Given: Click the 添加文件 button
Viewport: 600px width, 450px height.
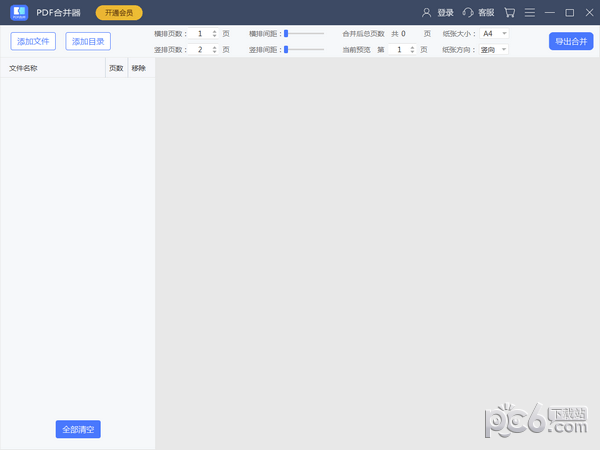Looking at the screenshot, I should [33, 41].
